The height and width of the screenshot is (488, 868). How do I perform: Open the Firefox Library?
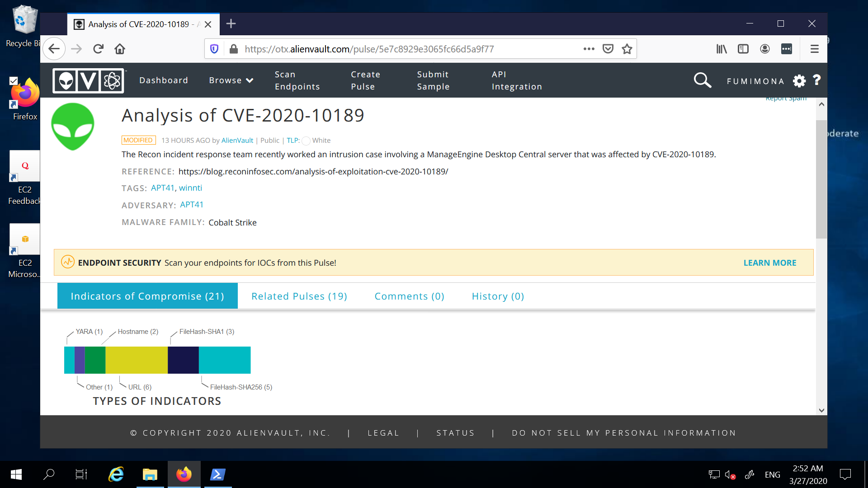(x=722, y=49)
